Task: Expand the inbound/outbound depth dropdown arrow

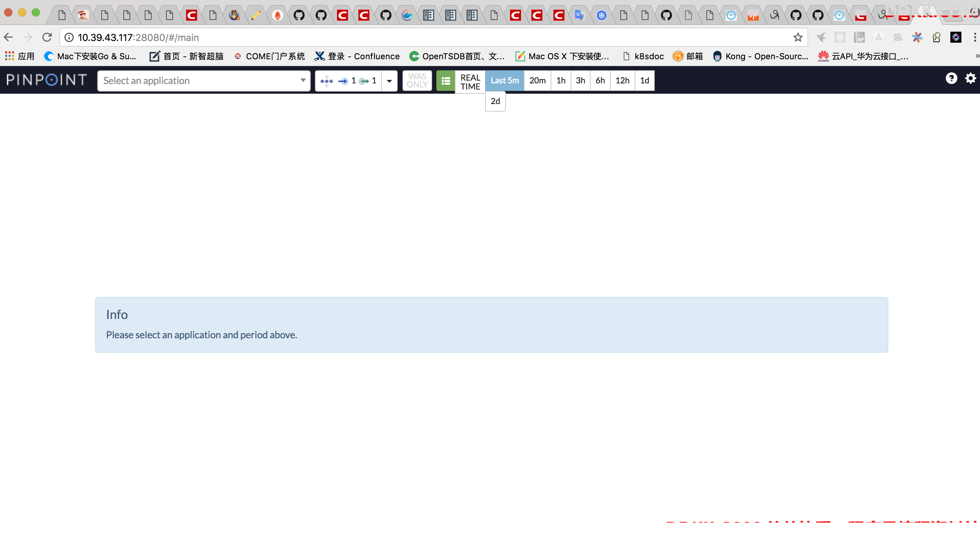Action: (x=389, y=81)
